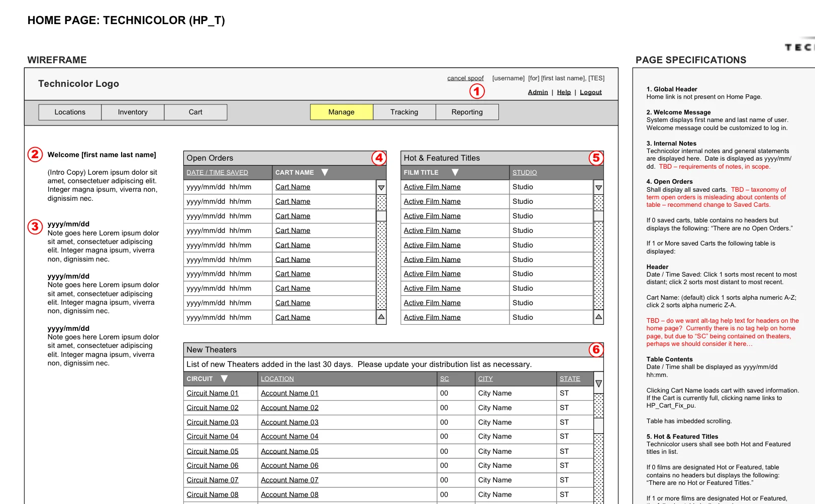Image resolution: width=815 pixels, height=504 pixels.
Task: Open Circuit Name 01 link
Action: click(x=213, y=393)
